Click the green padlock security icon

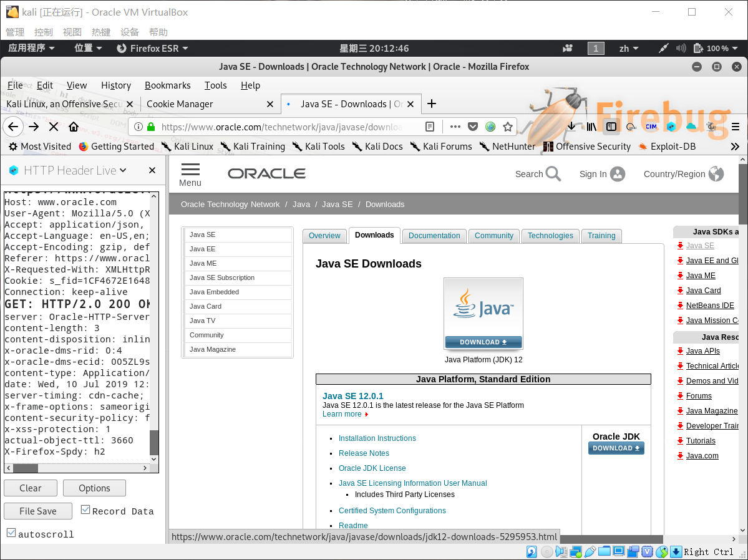point(151,127)
